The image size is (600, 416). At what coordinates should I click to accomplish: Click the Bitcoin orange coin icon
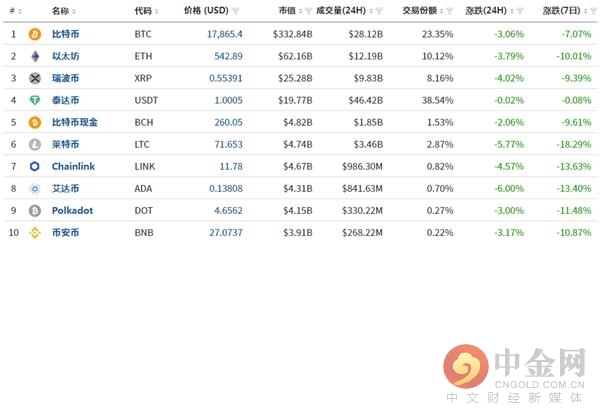pos(35,34)
